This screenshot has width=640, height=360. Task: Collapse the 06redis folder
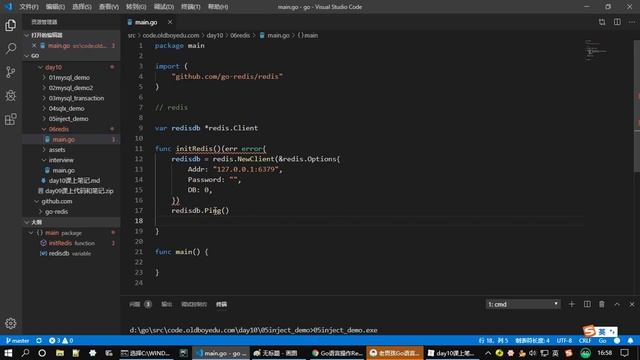coord(71,129)
